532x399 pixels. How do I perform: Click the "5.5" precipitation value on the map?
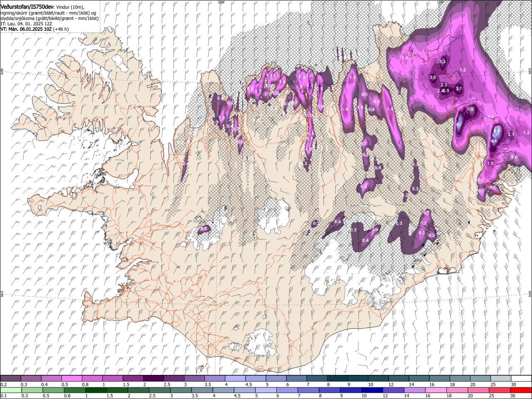(496, 131)
